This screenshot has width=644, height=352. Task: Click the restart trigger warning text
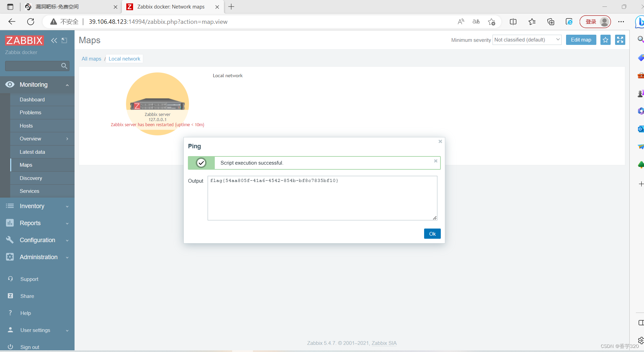(x=157, y=125)
